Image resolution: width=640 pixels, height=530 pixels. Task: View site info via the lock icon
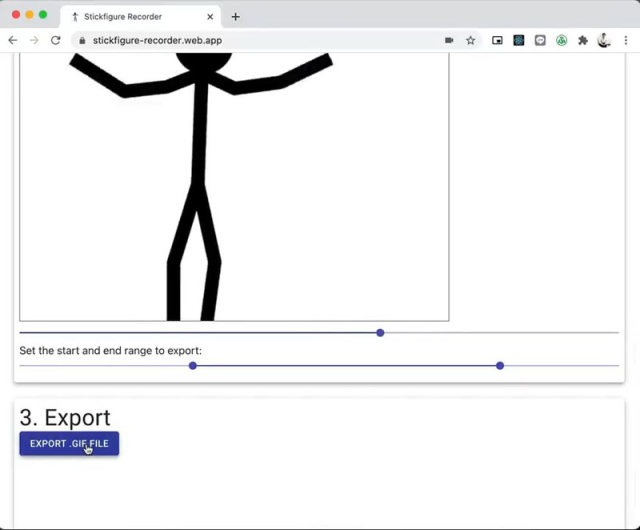(82, 40)
